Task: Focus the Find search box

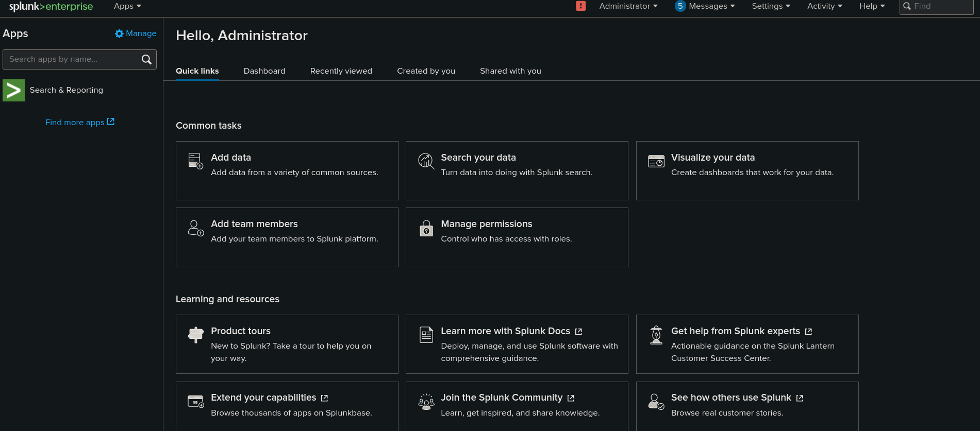Action: (936, 7)
